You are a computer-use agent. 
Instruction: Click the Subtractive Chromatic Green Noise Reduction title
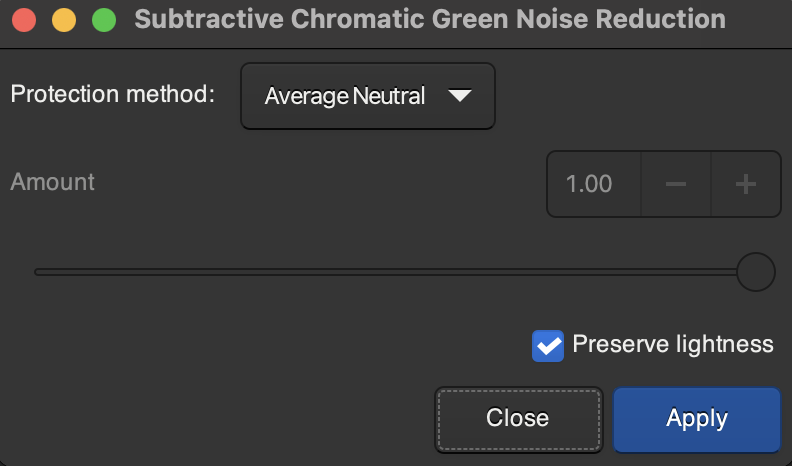point(430,20)
